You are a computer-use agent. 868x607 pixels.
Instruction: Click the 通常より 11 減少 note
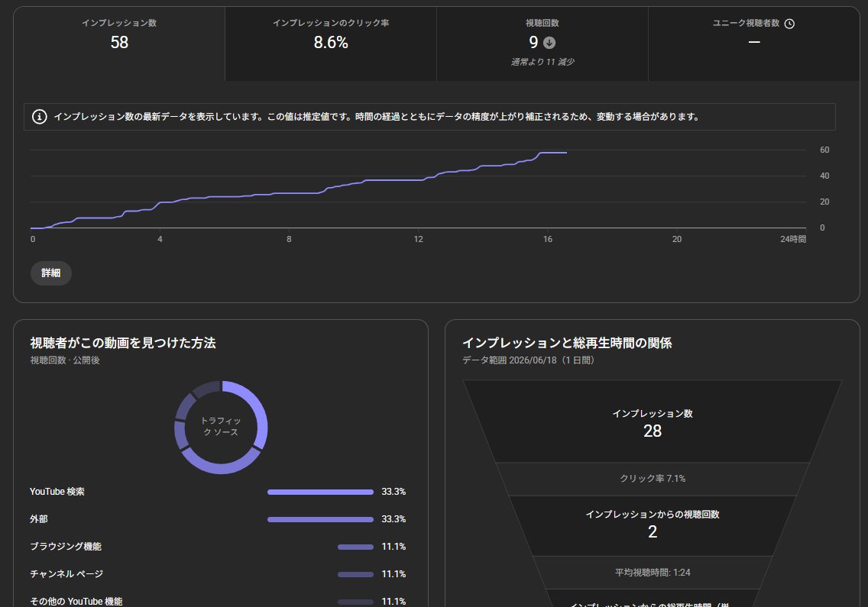pyautogui.click(x=542, y=62)
